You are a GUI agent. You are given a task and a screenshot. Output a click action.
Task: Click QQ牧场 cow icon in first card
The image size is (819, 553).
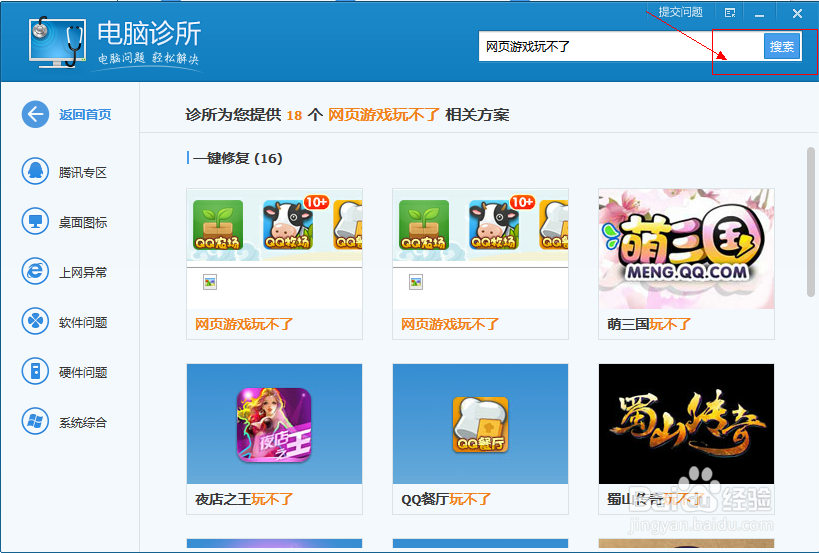[288, 225]
